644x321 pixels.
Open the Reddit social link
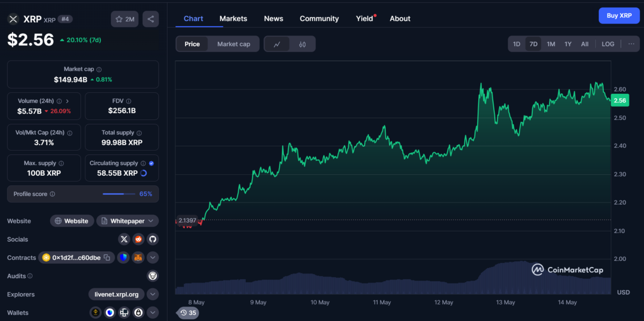[138, 240]
